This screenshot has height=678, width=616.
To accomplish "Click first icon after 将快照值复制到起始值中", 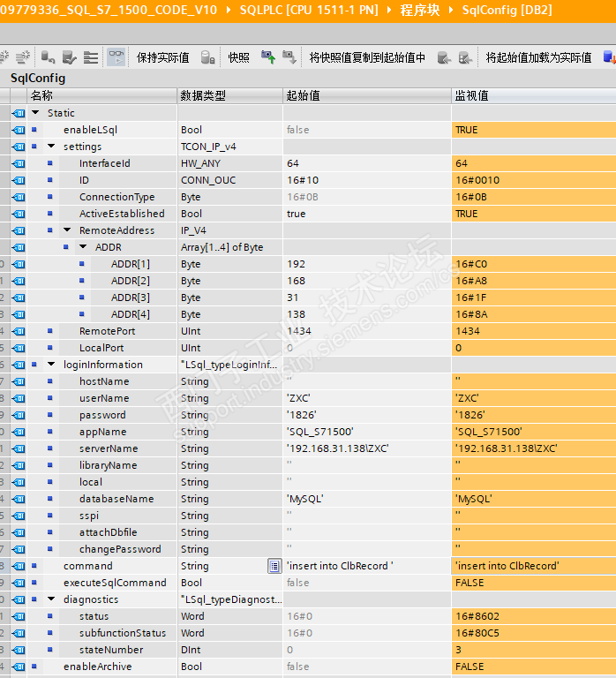I will point(443,57).
